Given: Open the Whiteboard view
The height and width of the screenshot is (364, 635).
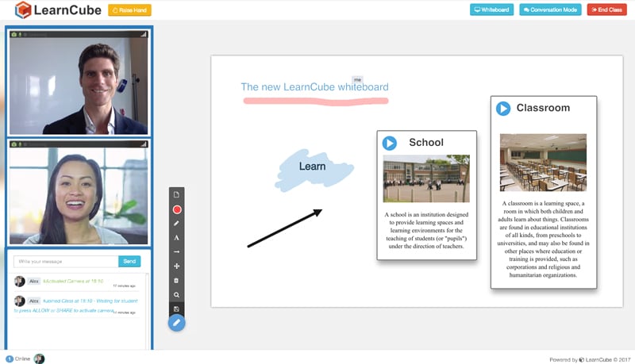Looking at the screenshot, I should click(x=491, y=10).
